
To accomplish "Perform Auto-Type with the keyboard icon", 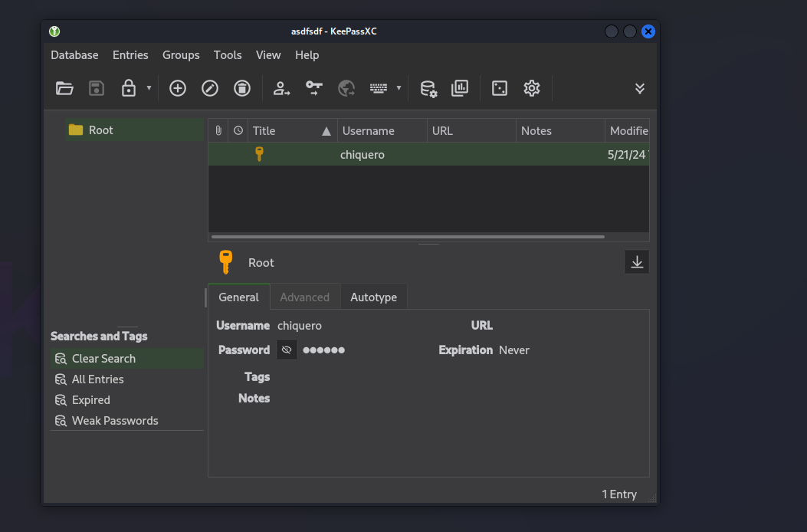I will pos(379,89).
